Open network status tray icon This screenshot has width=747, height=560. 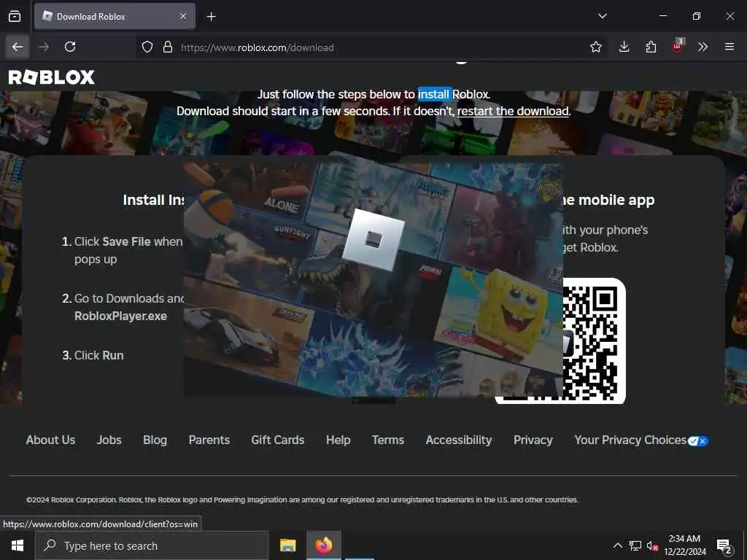pos(635,545)
